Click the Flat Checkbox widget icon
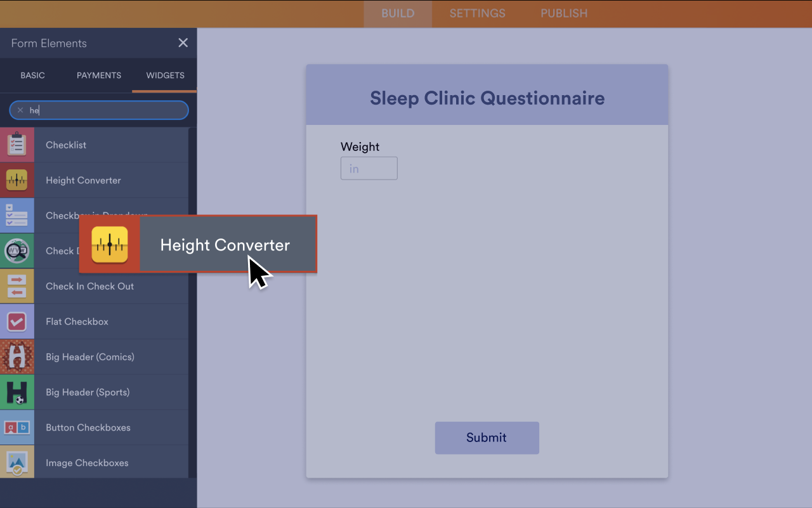This screenshot has width=812, height=508. (17, 321)
